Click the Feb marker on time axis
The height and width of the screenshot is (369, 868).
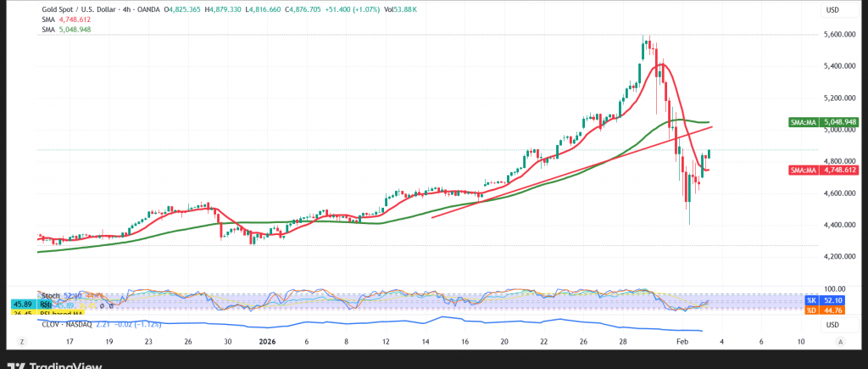click(683, 340)
